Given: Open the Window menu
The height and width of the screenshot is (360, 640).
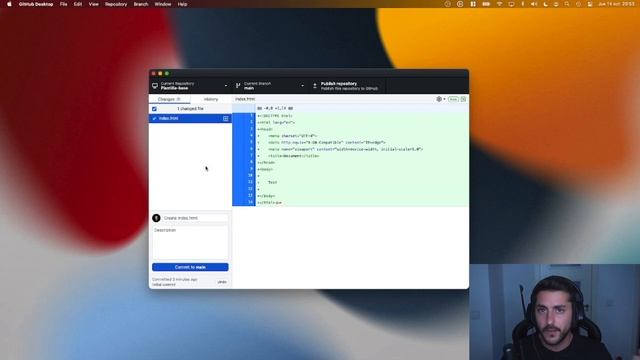Looking at the screenshot, I should tap(163, 4).
